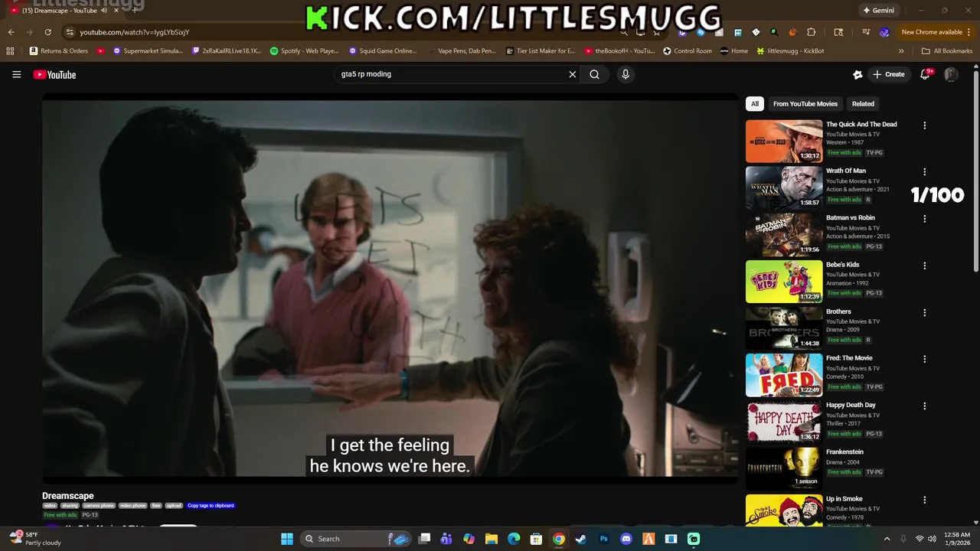This screenshot has width=980, height=551.
Task: Open the Chrome apps grid shortcut
Action: coord(10,51)
